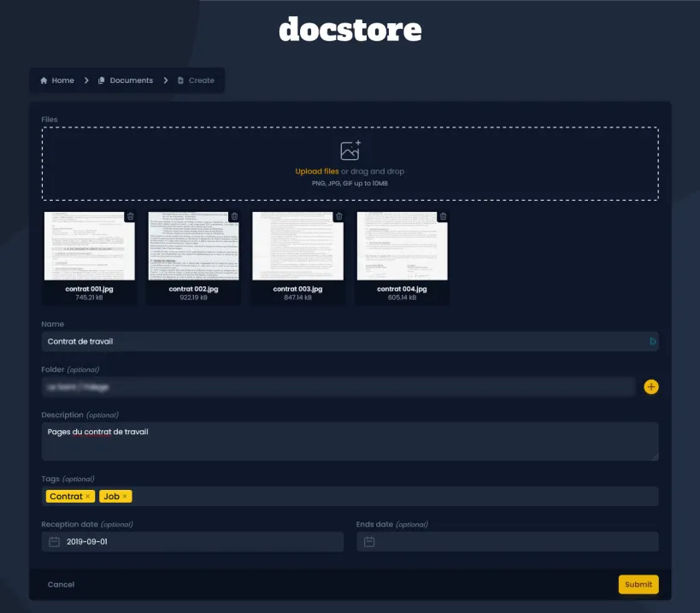Submit the new document form
The height and width of the screenshot is (613, 700).
click(638, 584)
